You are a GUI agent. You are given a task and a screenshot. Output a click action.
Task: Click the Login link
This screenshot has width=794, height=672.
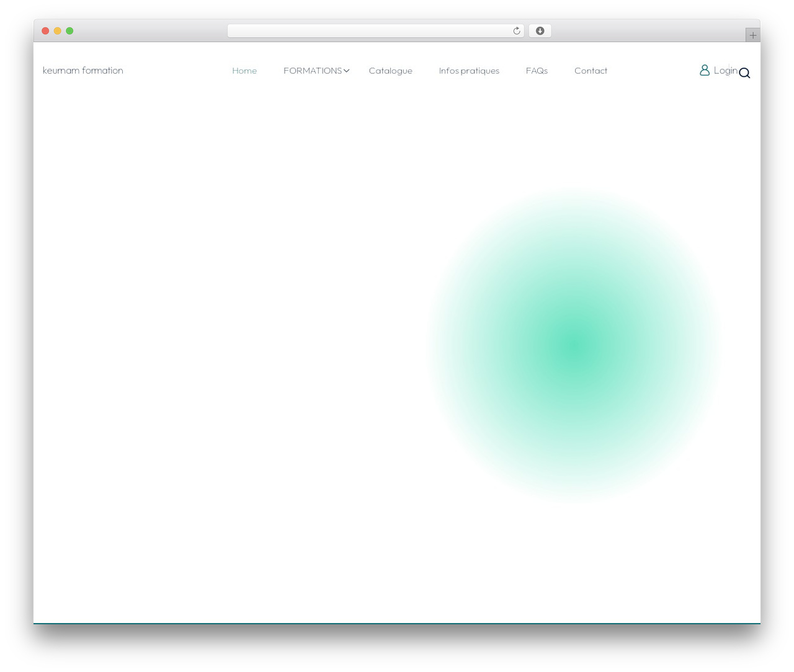[x=725, y=71]
